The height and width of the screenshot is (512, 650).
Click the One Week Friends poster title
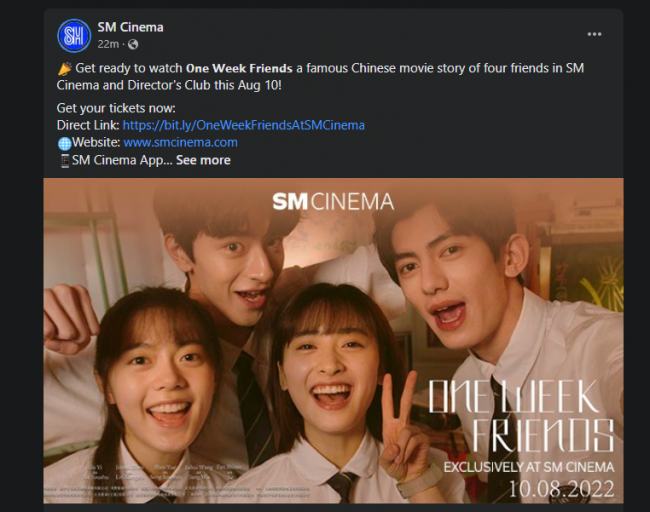(x=521, y=416)
